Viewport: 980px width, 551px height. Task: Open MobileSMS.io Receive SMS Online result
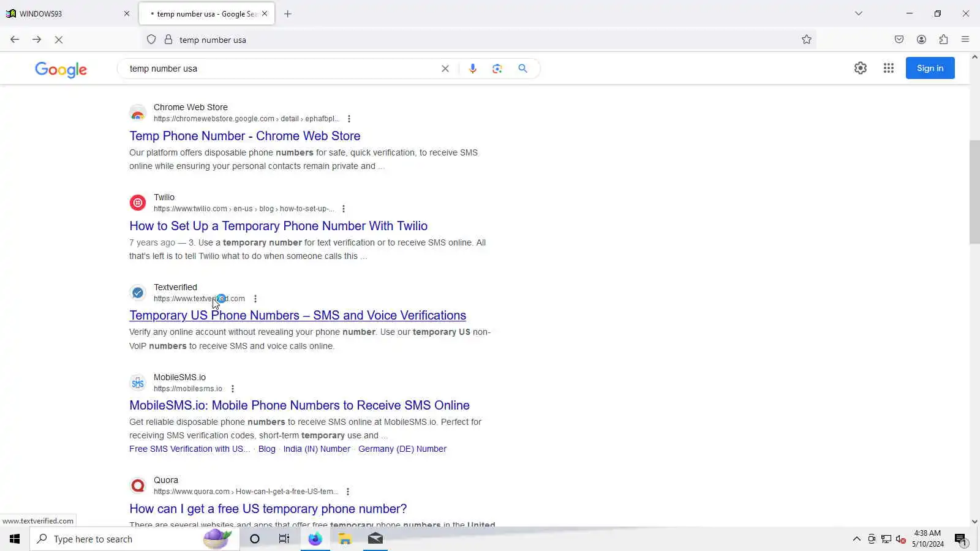[x=300, y=405]
